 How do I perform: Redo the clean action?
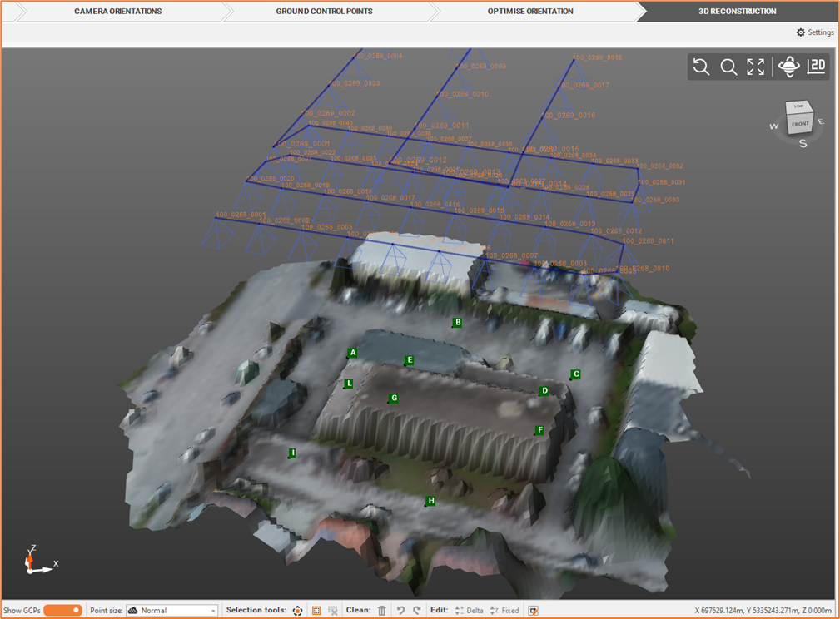coord(417,611)
